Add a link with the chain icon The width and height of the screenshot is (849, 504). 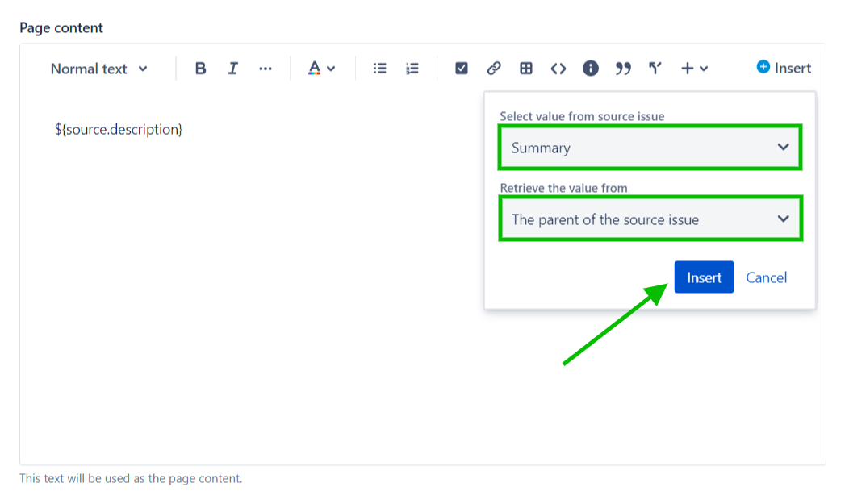494,69
